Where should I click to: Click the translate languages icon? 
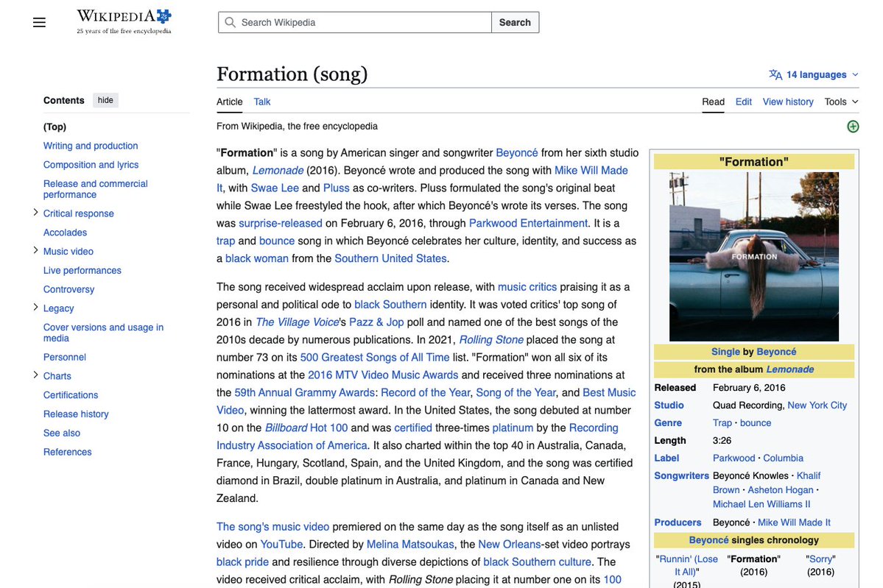(x=775, y=74)
